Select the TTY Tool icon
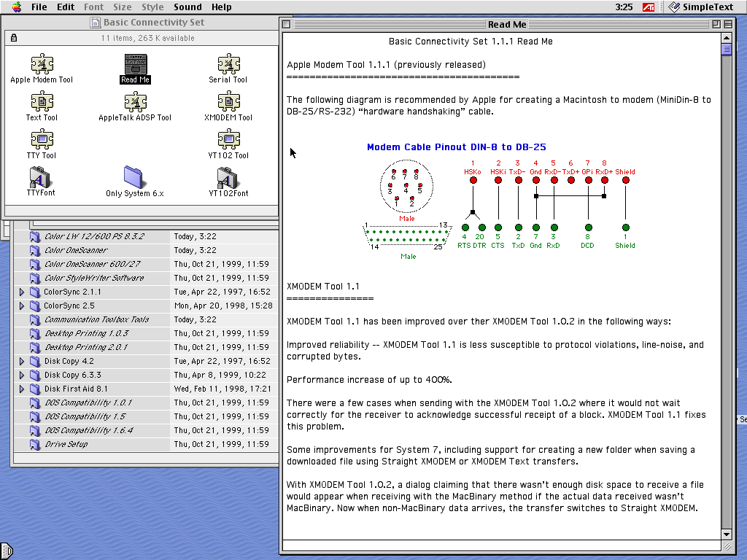 coord(42,139)
